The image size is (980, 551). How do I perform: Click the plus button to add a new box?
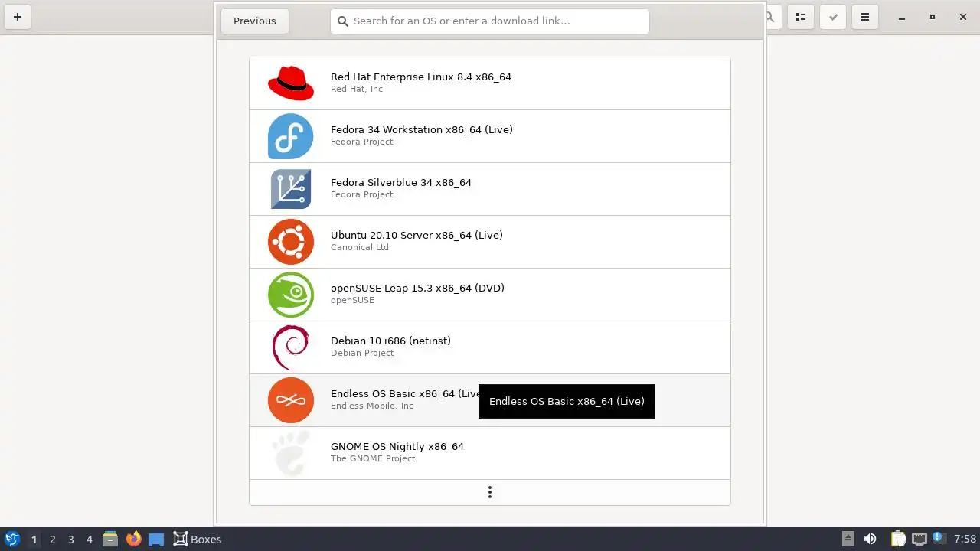coord(18,17)
